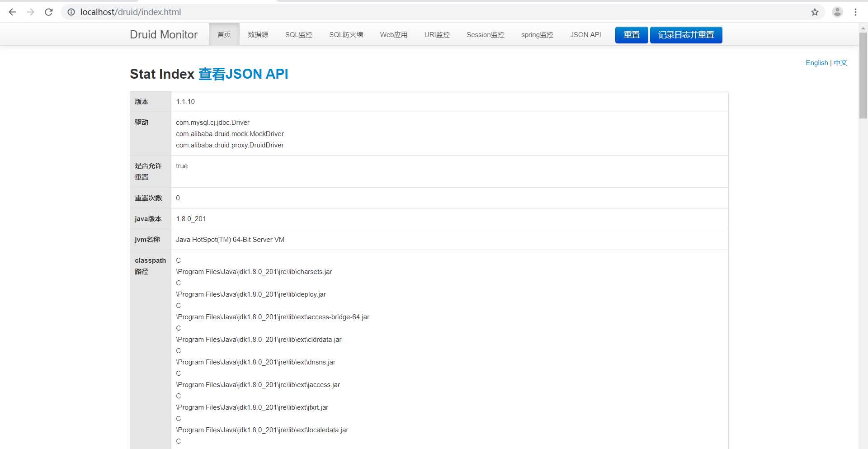Click the blue 重置 button
The image size is (868, 449).
(632, 35)
